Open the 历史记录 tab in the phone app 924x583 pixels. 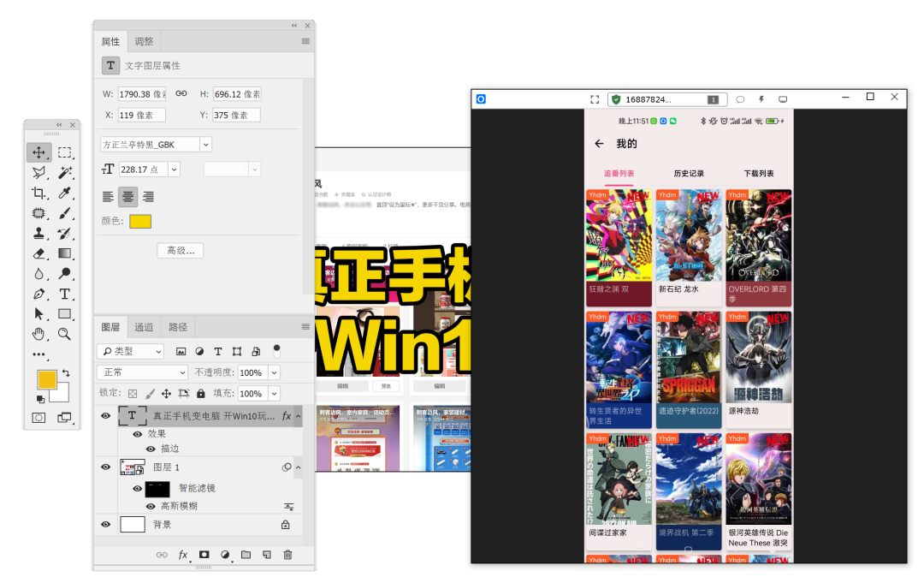pyautogui.click(x=689, y=173)
